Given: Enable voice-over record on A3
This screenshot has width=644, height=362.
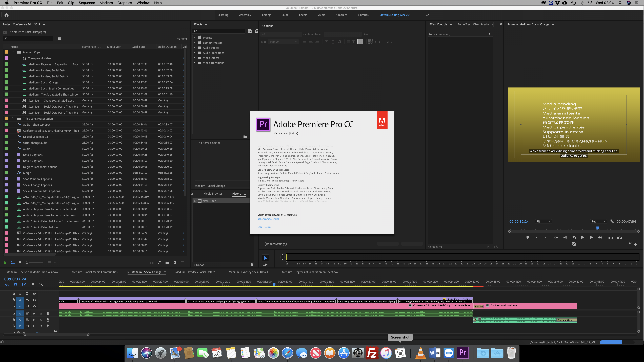Looking at the screenshot, I should (x=48, y=326).
